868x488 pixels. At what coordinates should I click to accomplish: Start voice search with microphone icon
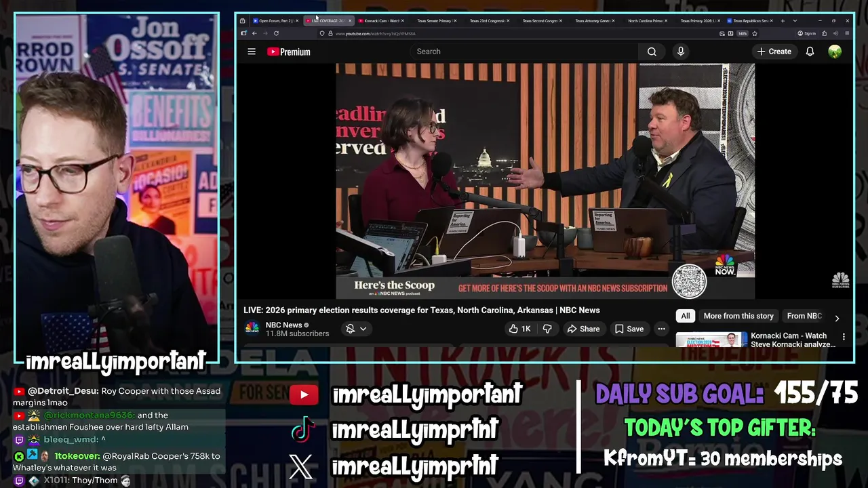coord(681,52)
